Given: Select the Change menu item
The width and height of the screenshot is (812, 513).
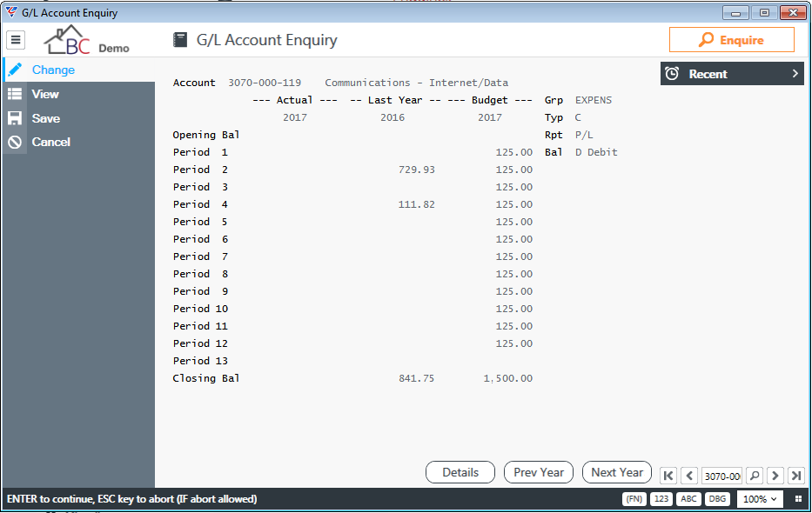Looking at the screenshot, I should [78, 70].
